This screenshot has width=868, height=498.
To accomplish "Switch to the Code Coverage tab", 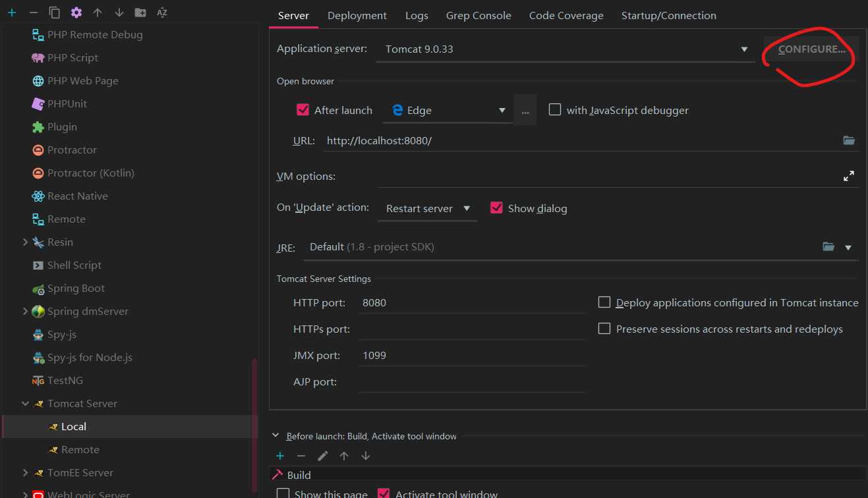I will click(x=566, y=15).
